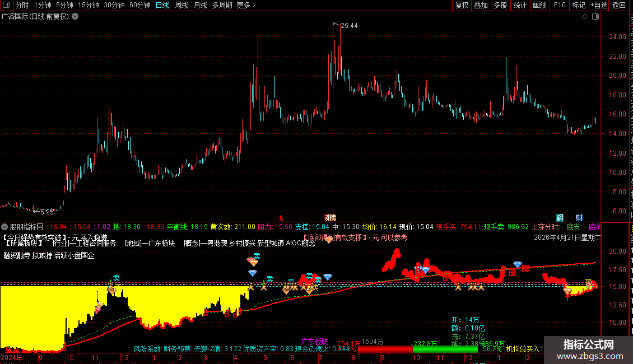Switch to the 分时 intraday view
633x364 pixels.
pyautogui.click(x=22, y=5)
